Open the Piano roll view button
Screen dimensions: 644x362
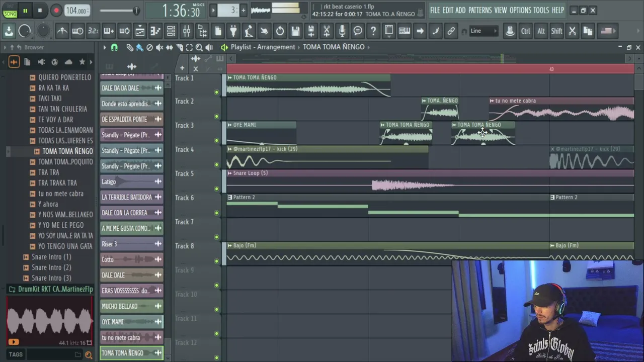[155, 31]
